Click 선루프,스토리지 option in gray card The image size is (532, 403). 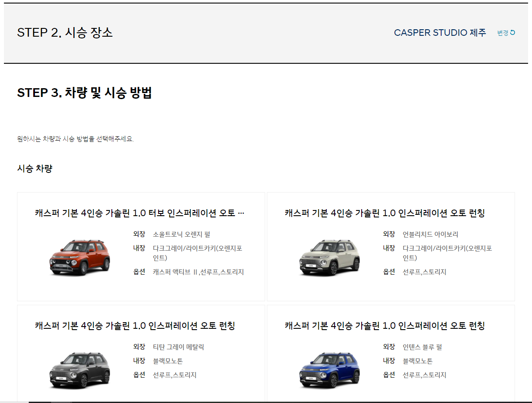[x=175, y=375]
